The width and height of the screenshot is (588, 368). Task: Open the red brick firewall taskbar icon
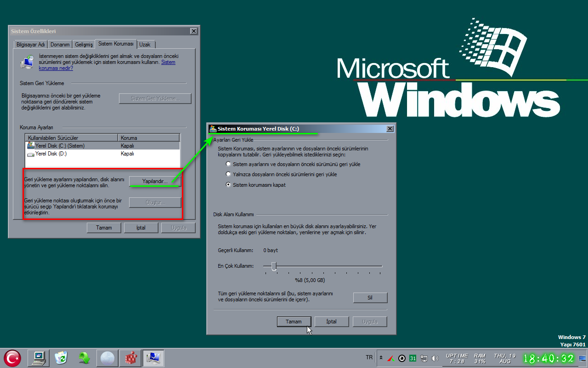(130, 358)
